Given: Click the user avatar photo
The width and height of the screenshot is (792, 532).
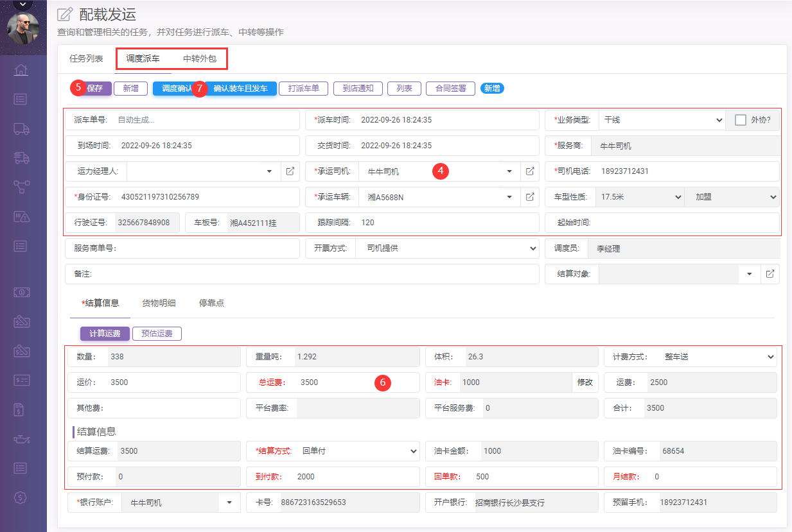Looking at the screenshot, I should pos(22,28).
